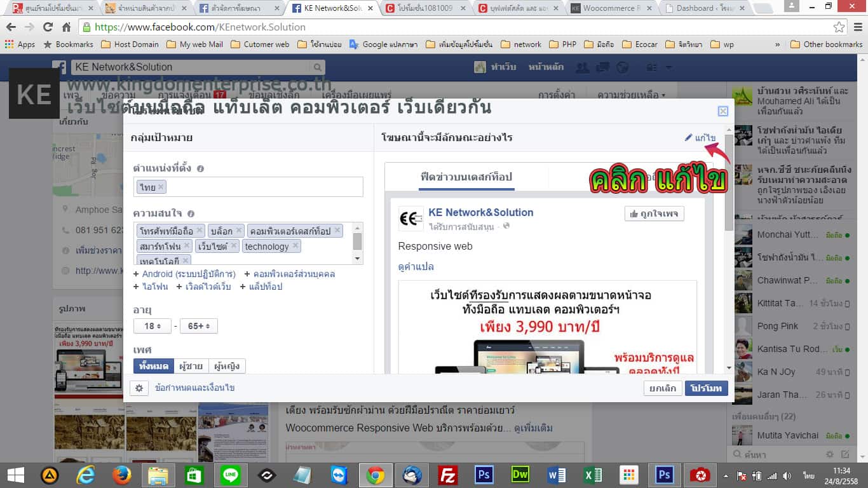
Task: Open Facebook messages icon
Action: click(602, 67)
